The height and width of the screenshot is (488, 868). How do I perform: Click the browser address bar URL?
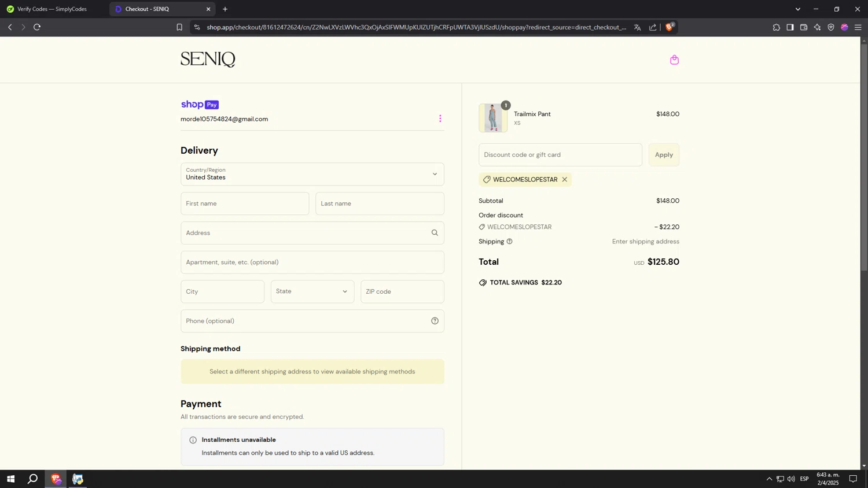pos(417,27)
